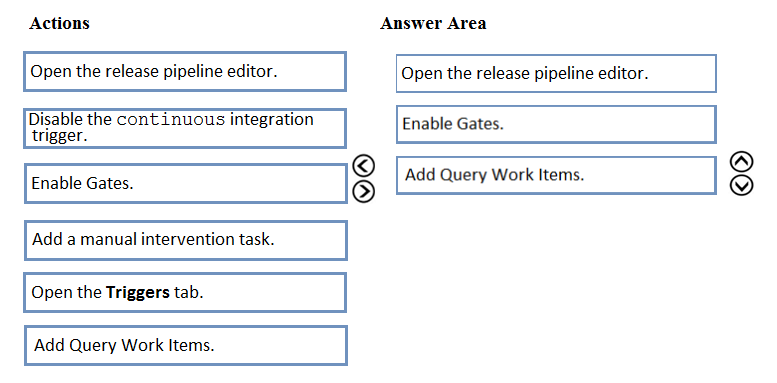
Task: Select 'Enable Gates.' in the Actions list
Action: point(186,183)
